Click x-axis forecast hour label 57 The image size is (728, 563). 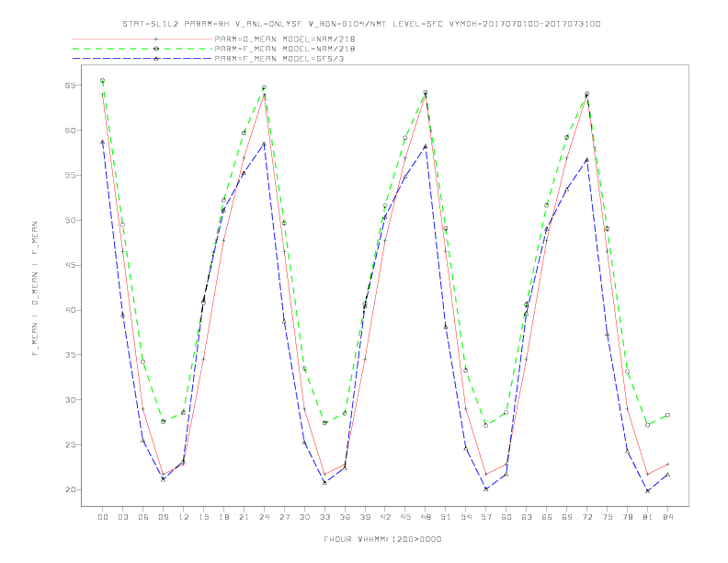[x=486, y=517]
